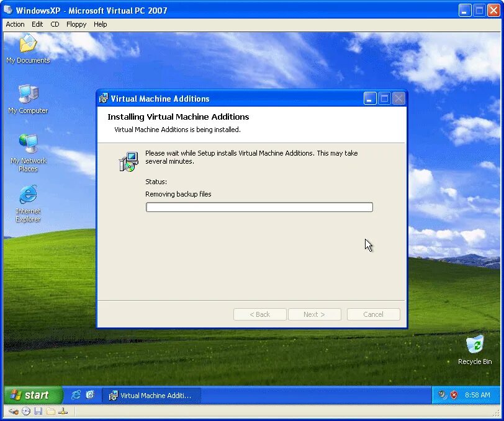Click the Virtual Machine Additions taskbar button

(x=151, y=396)
